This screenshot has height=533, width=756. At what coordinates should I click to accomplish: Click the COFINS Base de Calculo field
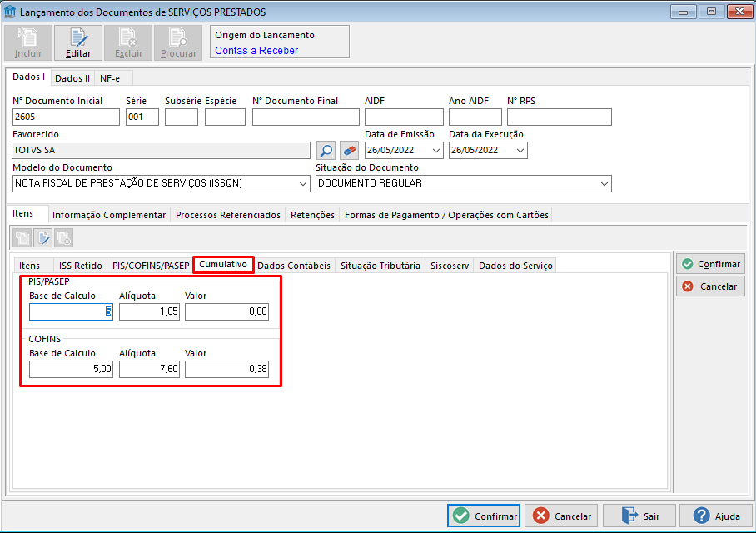(x=71, y=369)
